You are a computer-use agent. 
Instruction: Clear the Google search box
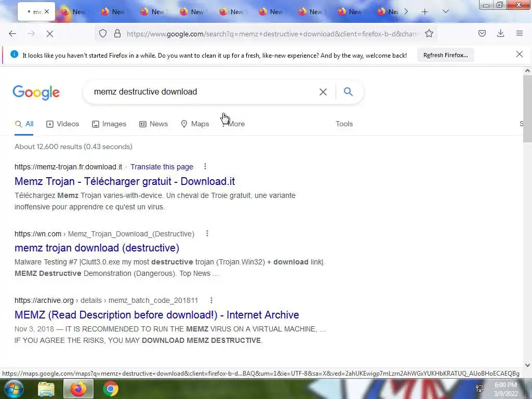(323, 92)
